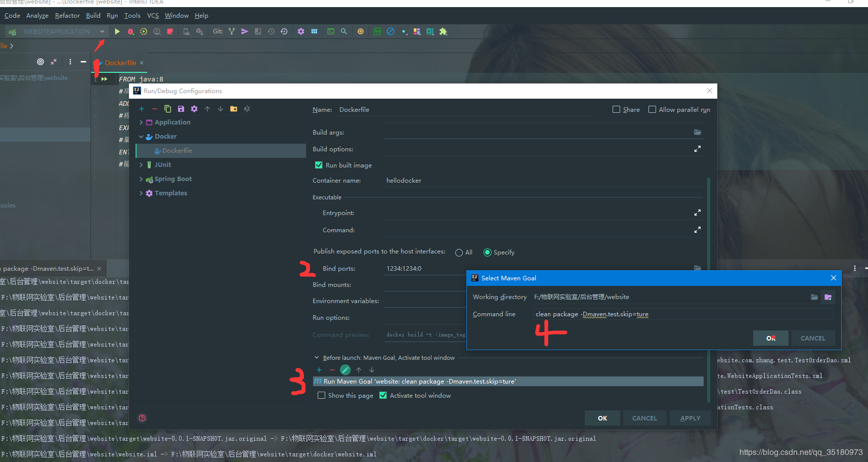Open Search Everywhere magnifier icon
The image size is (868, 462).
coord(344,31)
